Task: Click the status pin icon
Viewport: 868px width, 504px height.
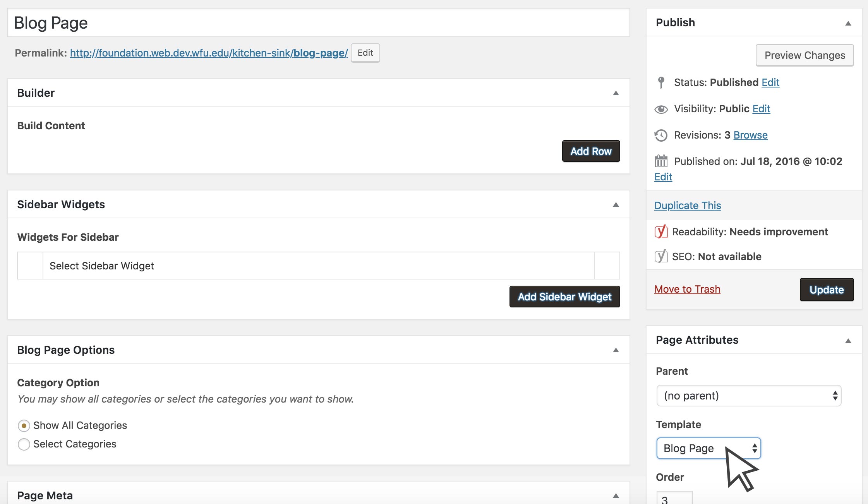Action: (661, 82)
